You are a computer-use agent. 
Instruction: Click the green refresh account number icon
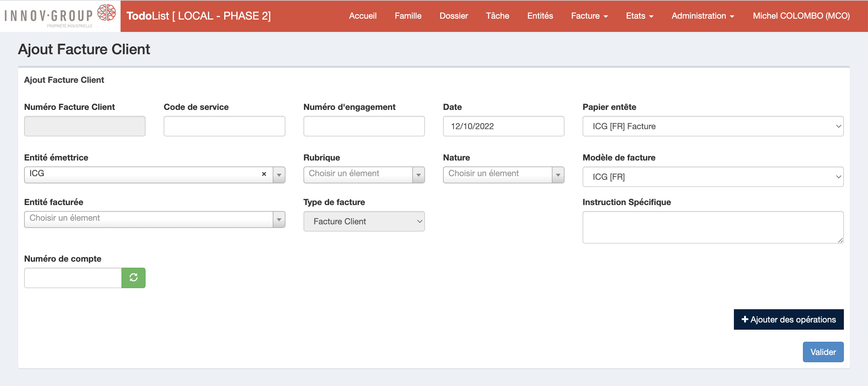(x=134, y=278)
